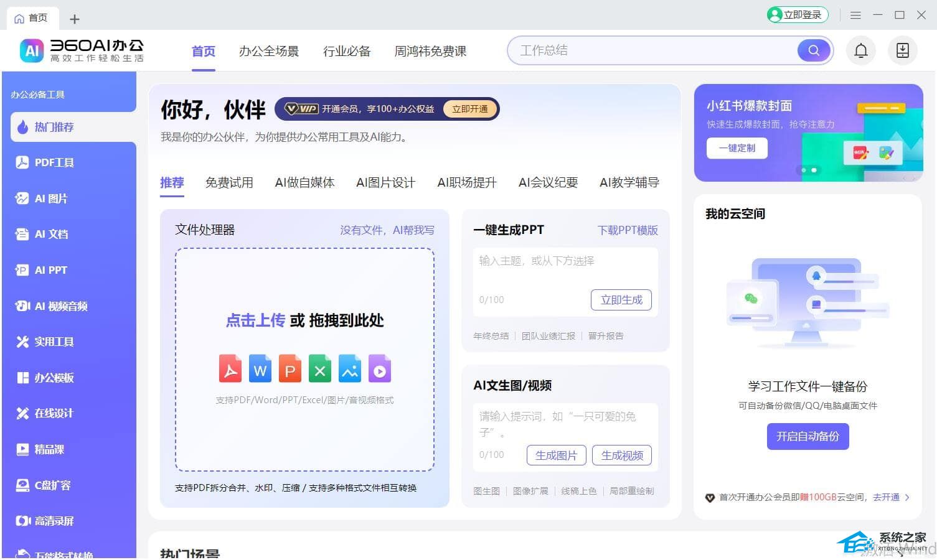Open C盘扩容 tool in sidebar

52,485
